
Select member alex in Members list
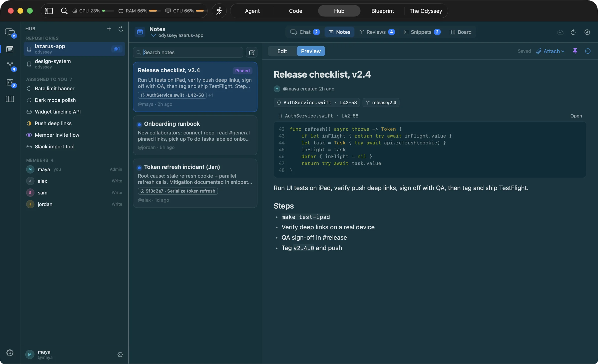(74, 181)
